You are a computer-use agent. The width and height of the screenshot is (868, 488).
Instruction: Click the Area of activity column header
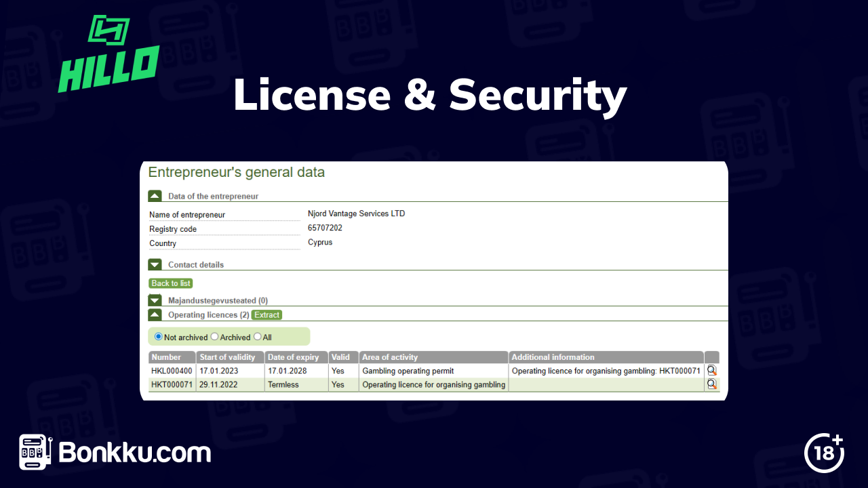click(x=434, y=357)
